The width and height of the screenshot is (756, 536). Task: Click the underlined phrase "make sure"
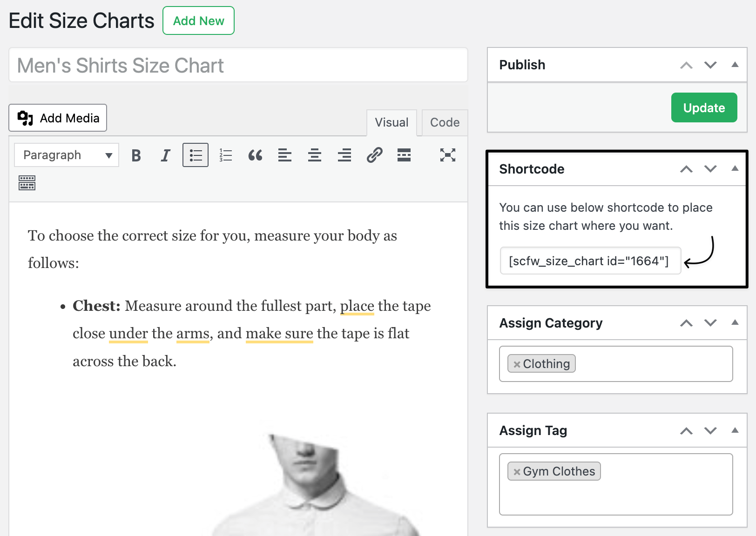(279, 334)
